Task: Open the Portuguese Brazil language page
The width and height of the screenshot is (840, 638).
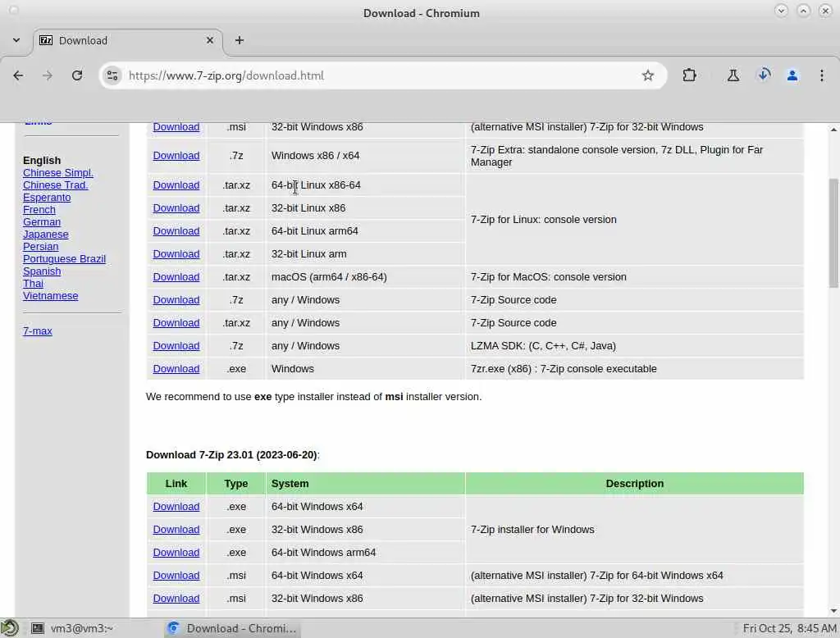Action: click(64, 259)
